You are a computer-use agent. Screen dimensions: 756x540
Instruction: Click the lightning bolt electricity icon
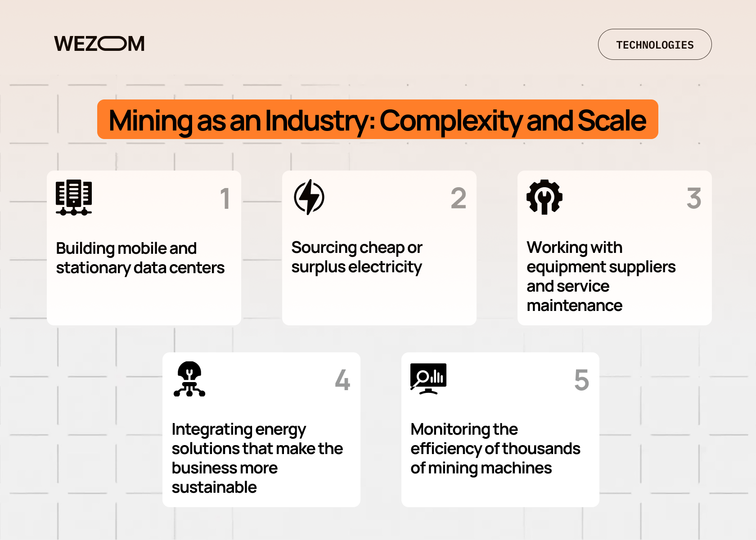(x=309, y=197)
